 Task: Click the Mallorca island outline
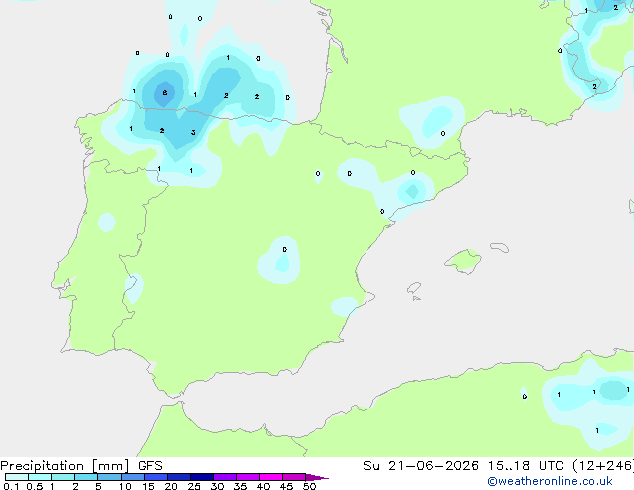463,262
